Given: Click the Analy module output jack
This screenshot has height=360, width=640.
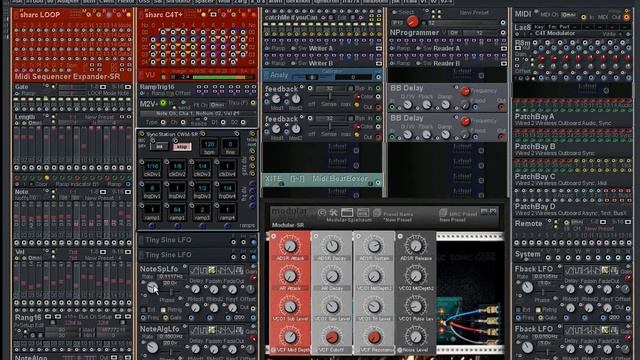Looking at the screenshot, I should [x=378, y=77].
